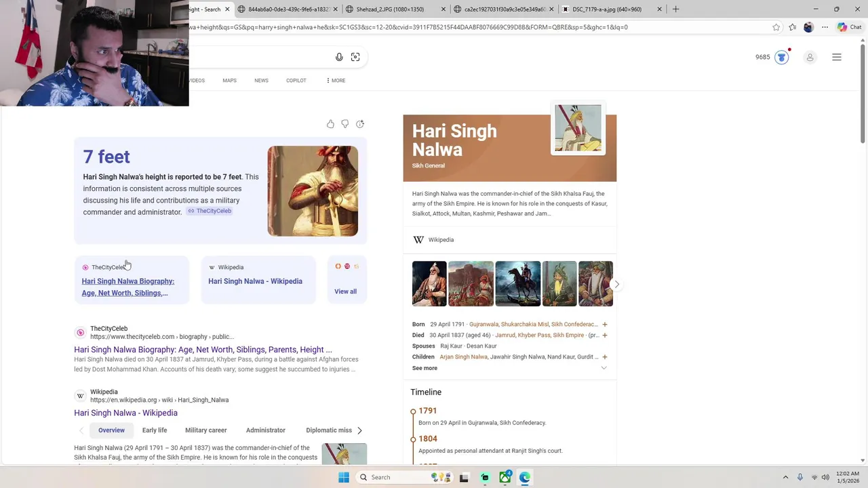Viewport: 868px width, 488px height.
Task: Click Jamrud death place link
Action: 505,335
